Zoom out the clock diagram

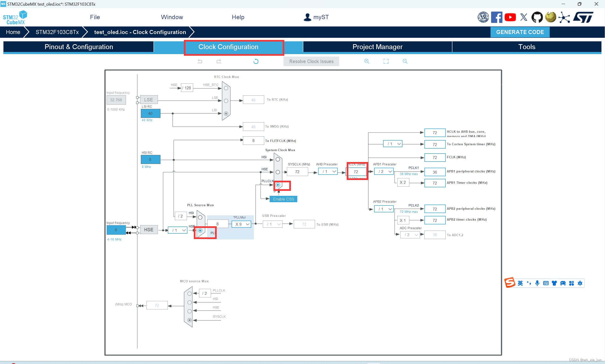(405, 61)
